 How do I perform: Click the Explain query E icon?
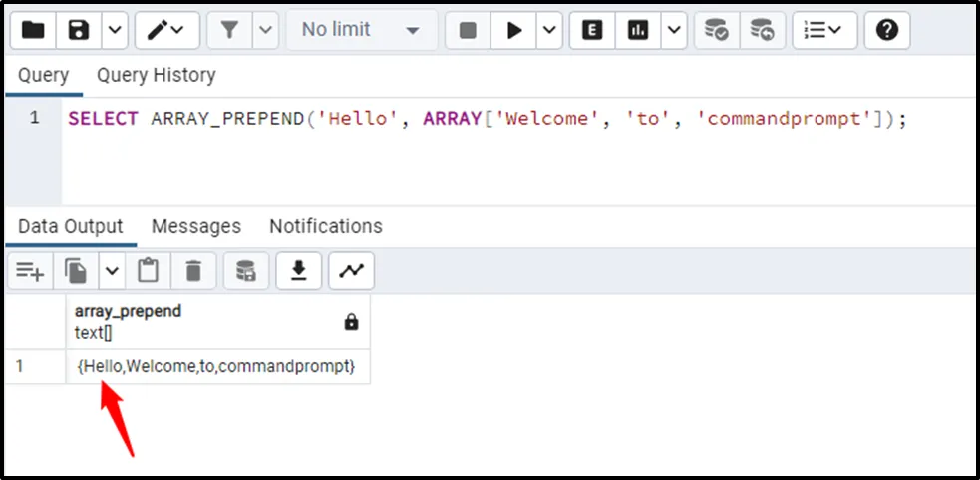(x=592, y=31)
